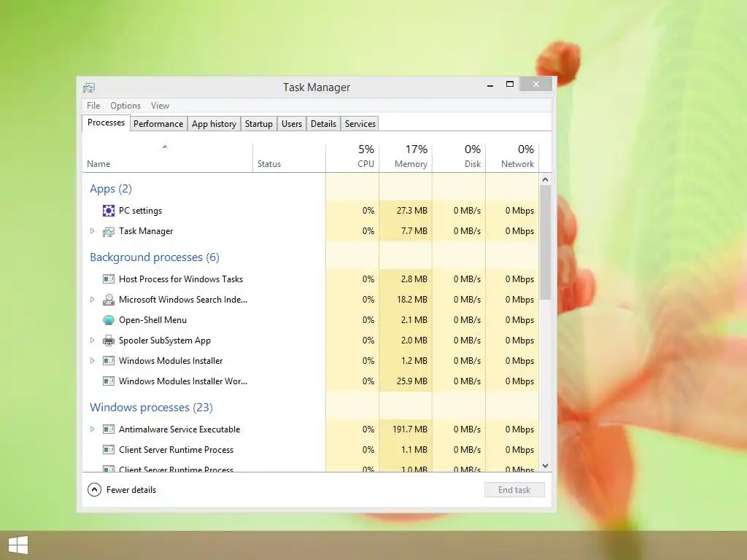
Task: Click the scrollbar up arrow
Action: click(546, 179)
